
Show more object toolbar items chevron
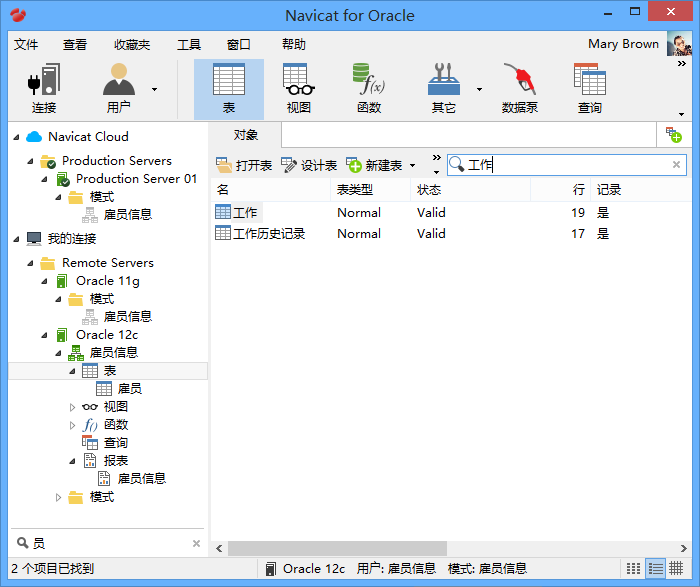(x=436, y=158)
